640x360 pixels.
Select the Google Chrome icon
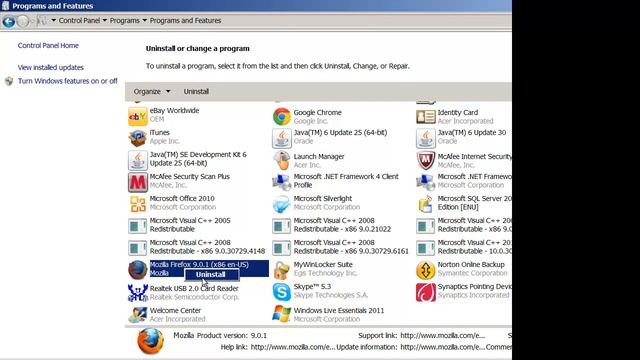pos(282,117)
